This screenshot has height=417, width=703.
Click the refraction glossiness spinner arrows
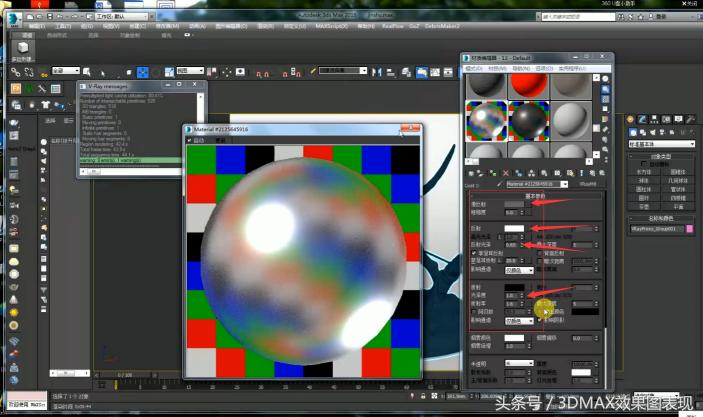click(522, 295)
